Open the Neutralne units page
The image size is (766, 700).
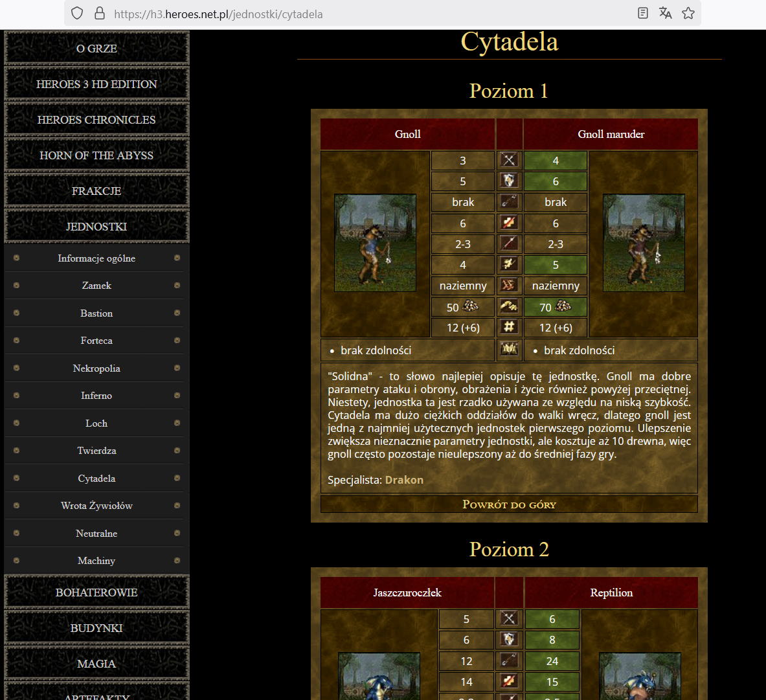click(96, 534)
